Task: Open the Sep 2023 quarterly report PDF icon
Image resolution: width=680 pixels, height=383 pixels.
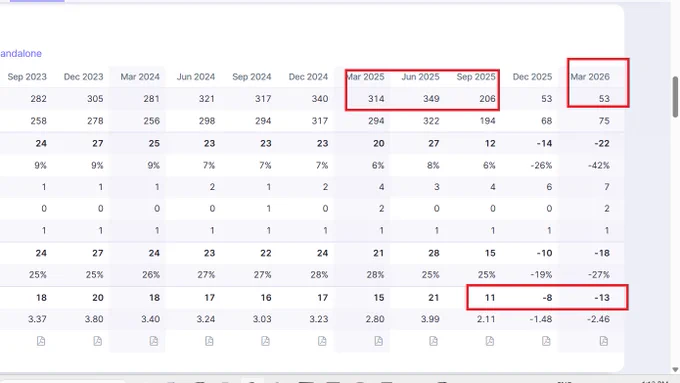Action: (x=41, y=341)
